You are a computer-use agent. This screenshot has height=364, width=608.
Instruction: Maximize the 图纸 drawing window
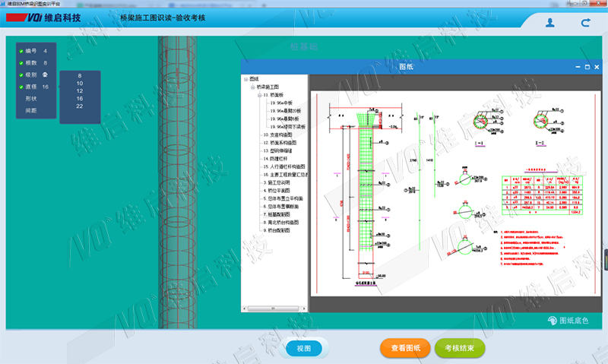(x=587, y=67)
